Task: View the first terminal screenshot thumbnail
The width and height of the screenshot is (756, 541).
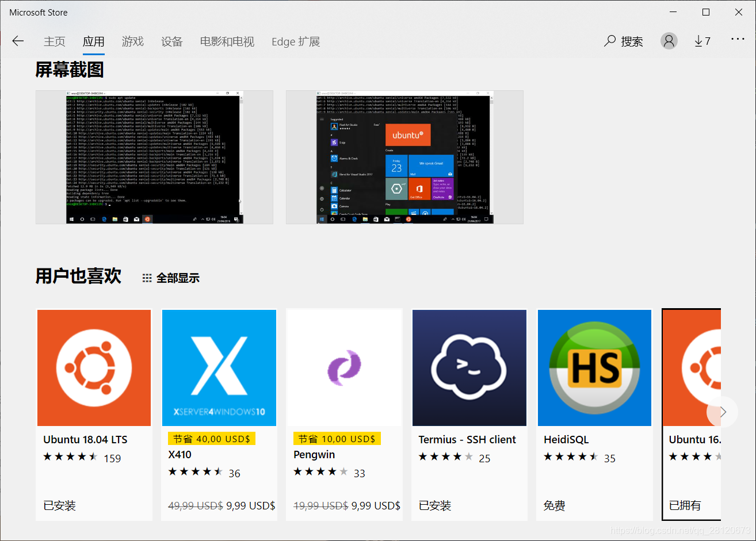Action: point(154,157)
